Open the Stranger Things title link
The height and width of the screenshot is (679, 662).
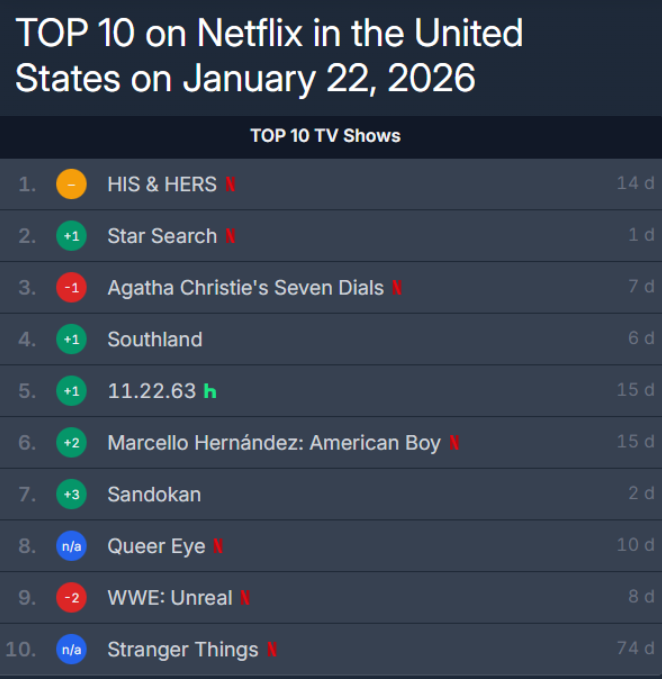point(183,650)
